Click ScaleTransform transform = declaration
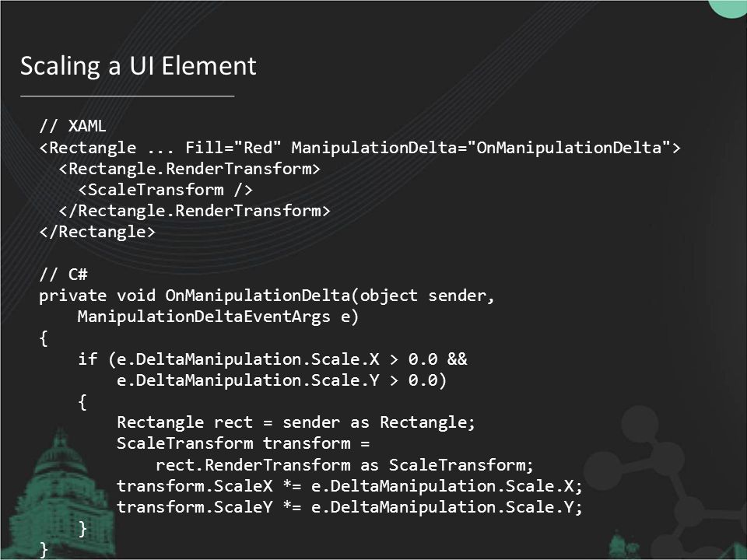 tap(243, 444)
